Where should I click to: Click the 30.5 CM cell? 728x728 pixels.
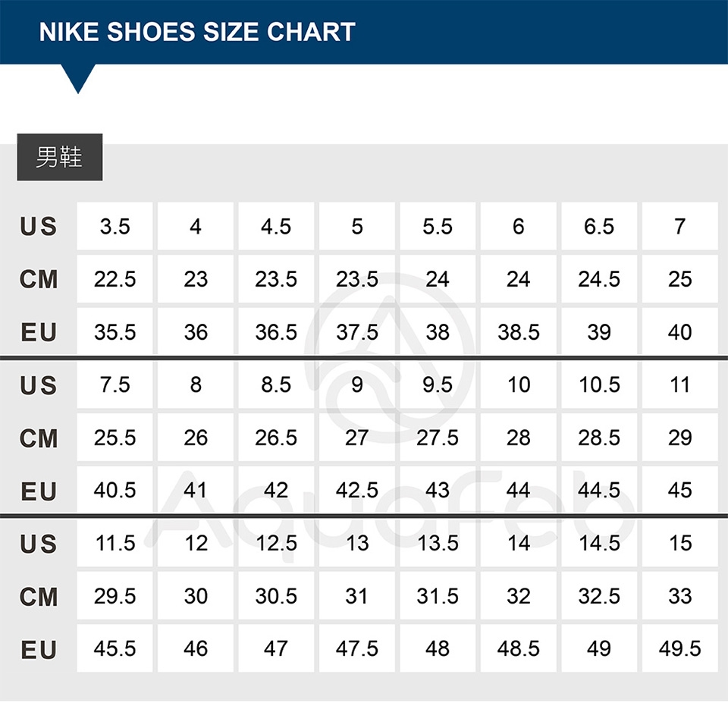coord(276,596)
